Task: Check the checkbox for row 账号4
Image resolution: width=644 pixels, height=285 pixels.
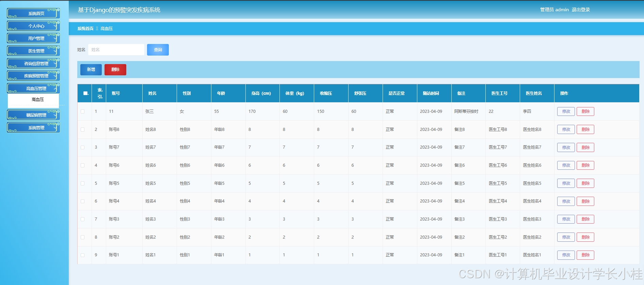Action: 83,201
